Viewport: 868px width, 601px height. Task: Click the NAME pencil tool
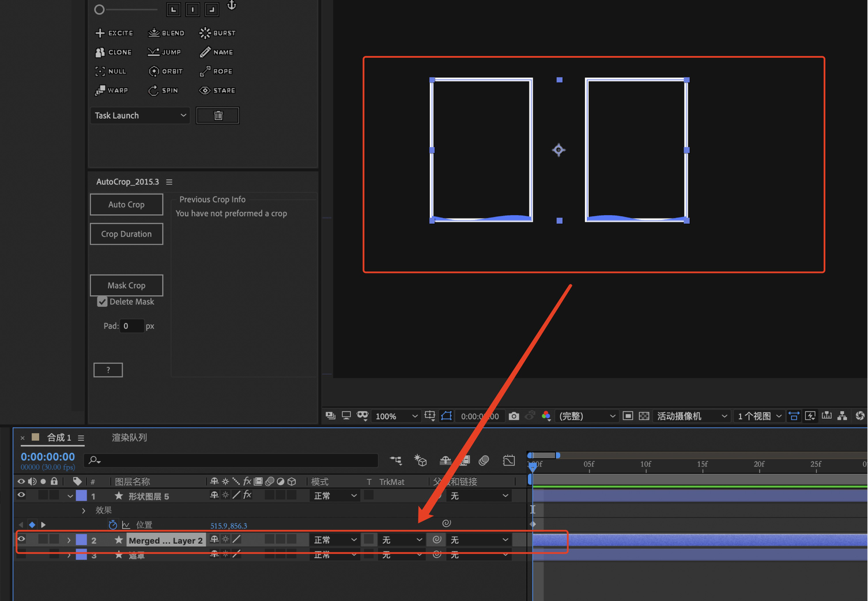(205, 52)
